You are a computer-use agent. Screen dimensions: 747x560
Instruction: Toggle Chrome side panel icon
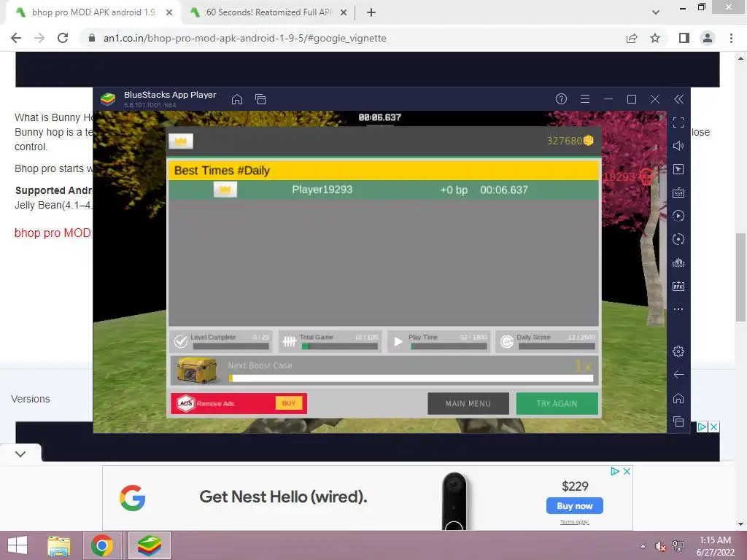point(684,38)
